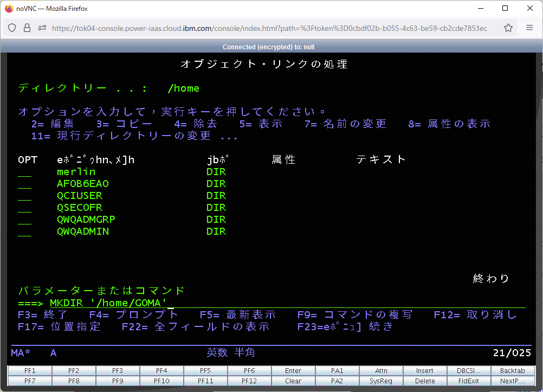Screen dimensions: 543x392
Task: Open the Firefox application menu
Action: pos(529,28)
